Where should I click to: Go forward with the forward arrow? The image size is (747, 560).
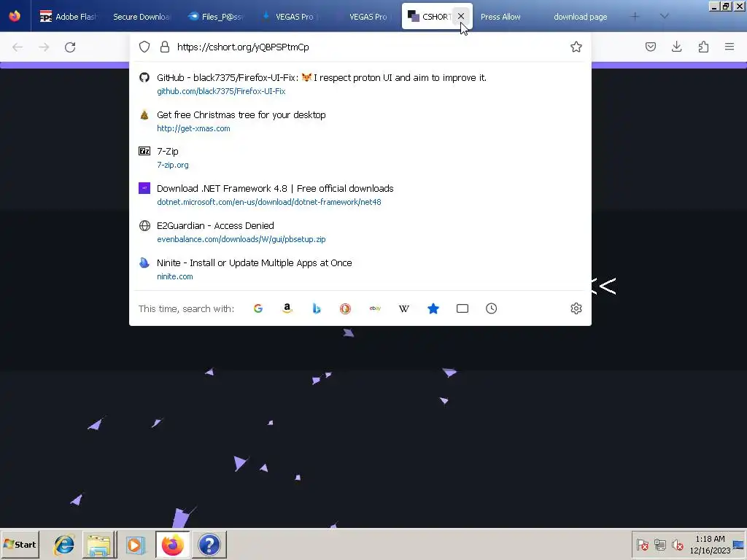point(44,47)
